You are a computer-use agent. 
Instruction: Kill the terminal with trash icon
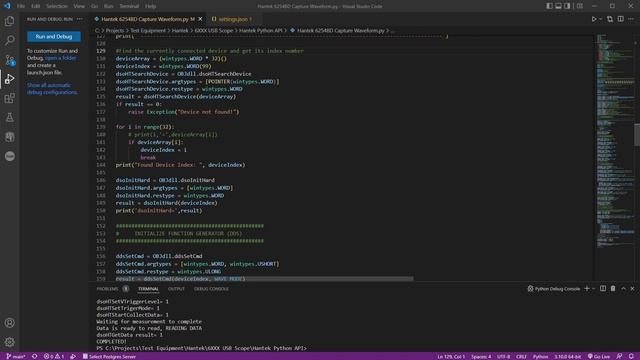tap(613, 289)
